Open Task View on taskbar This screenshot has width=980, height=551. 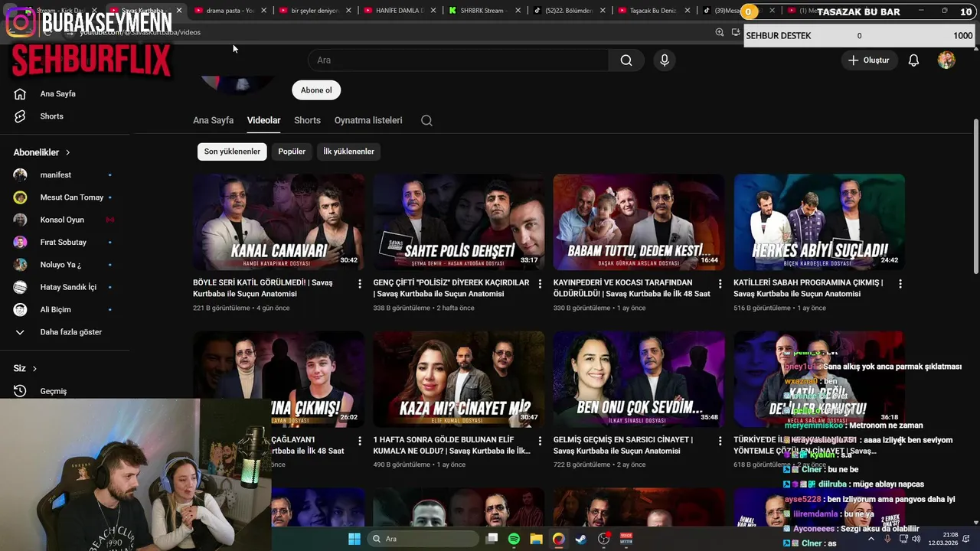click(x=492, y=539)
